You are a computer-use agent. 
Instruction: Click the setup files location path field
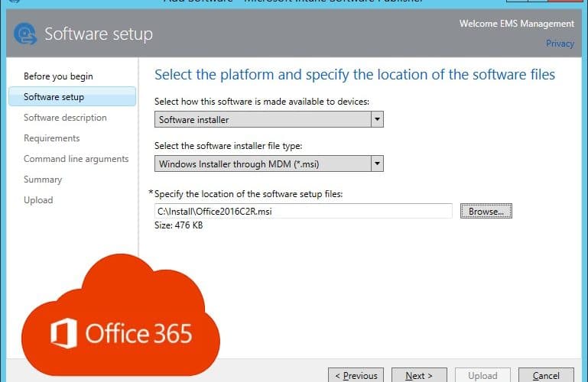(304, 211)
